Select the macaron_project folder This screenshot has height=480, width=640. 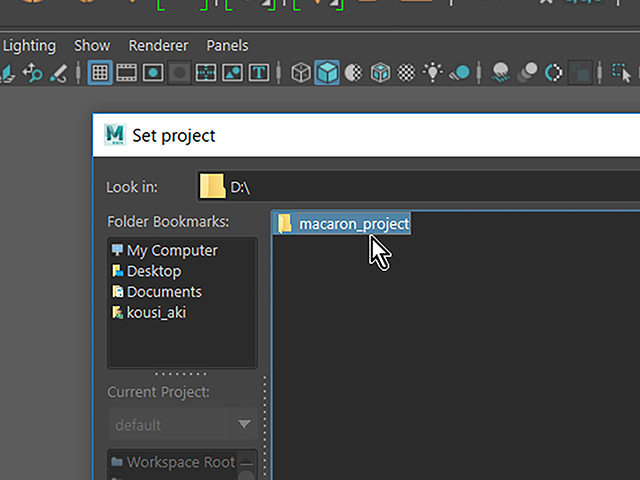pyautogui.click(x=342, y=224)
